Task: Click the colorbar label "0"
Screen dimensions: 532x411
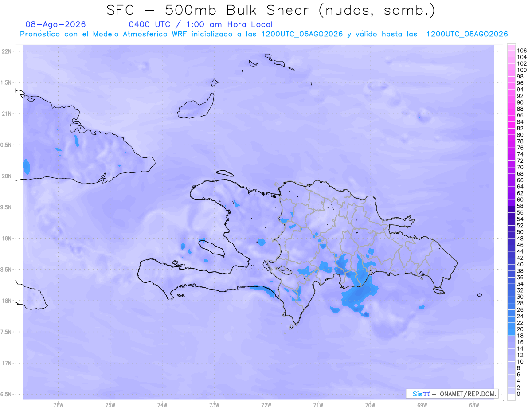Action: 519,394
